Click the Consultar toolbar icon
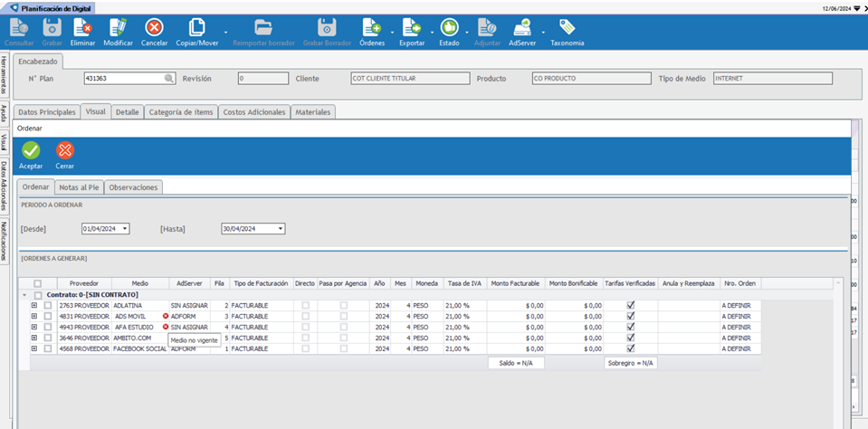Screen dimensions: 868x429 pos(18,28)
